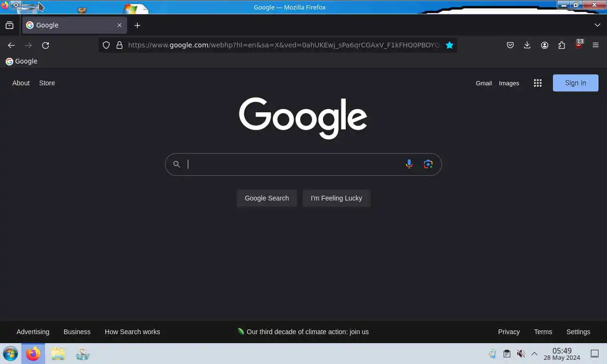
Task: Open Save to Pocket icon
Action: pyautogui.click(x=510, y=45)
